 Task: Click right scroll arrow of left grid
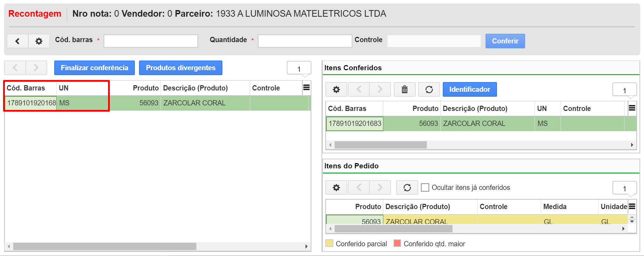tap(306, 246)
